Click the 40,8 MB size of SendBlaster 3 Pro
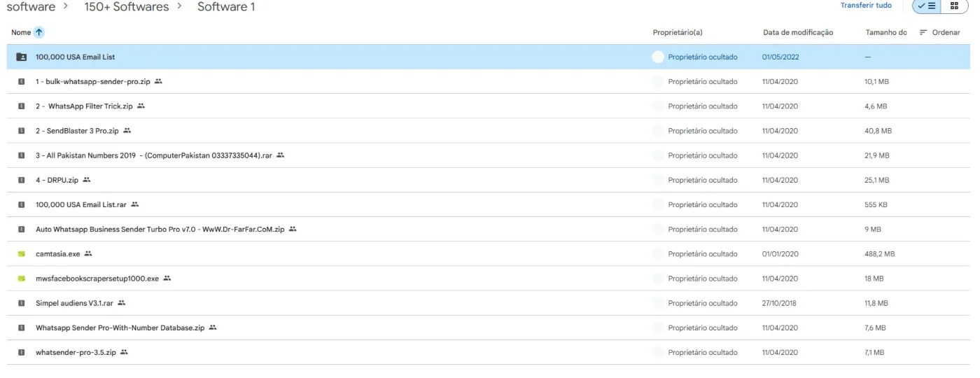 point(878,131)
